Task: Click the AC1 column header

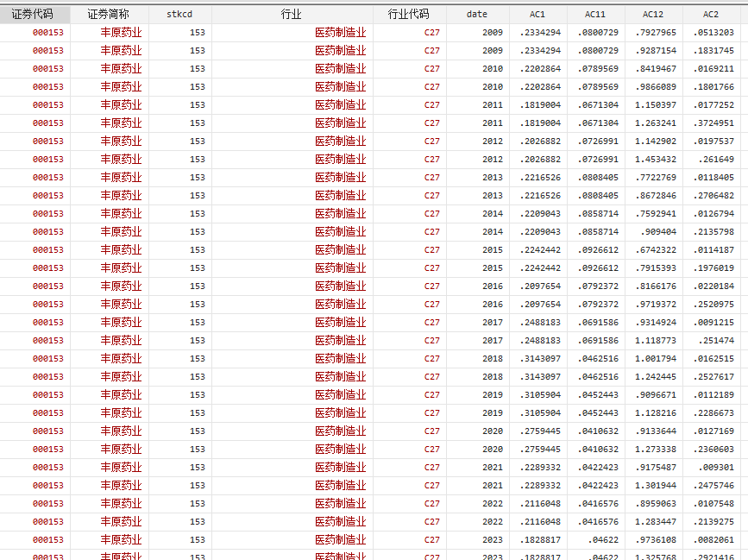Action: point(538,15)
